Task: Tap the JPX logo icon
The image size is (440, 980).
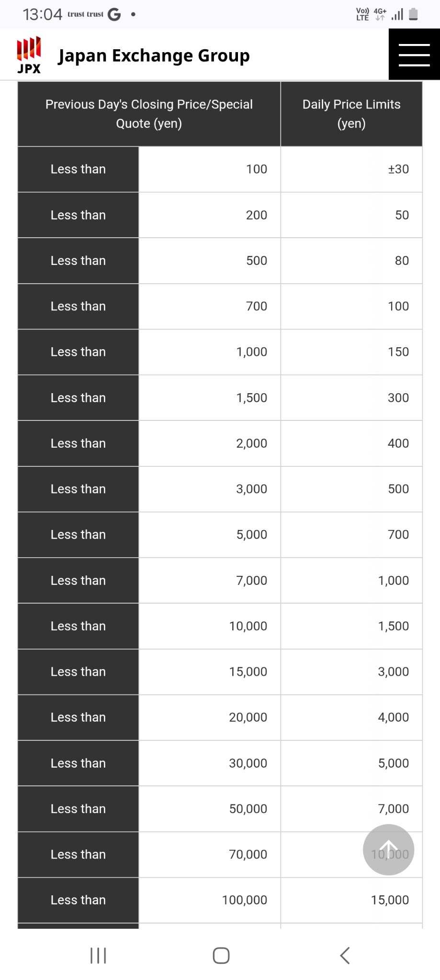Action: pyautogui.click(x=29, y=55)
